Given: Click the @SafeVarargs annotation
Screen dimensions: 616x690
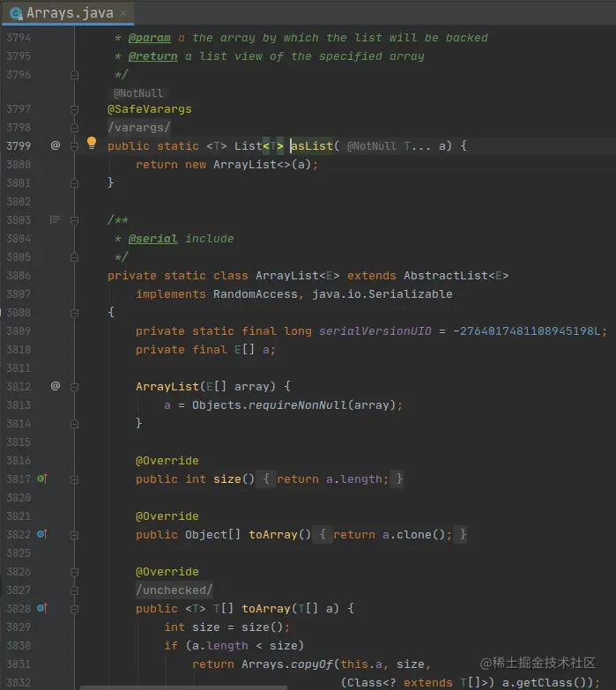Looking at the screenshot, I should click(150, 109).
